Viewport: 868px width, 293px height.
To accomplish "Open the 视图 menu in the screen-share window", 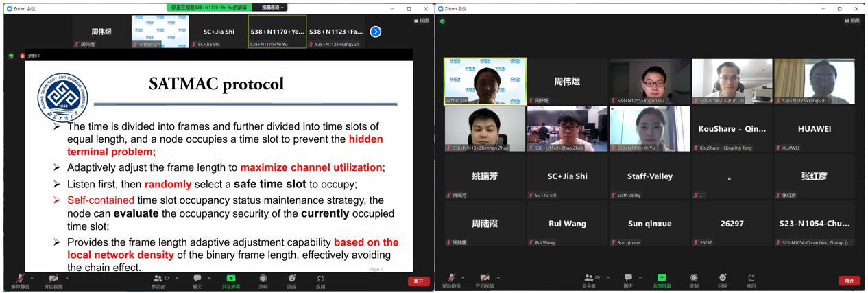I will pyautogui.click(x=422, y=21).
